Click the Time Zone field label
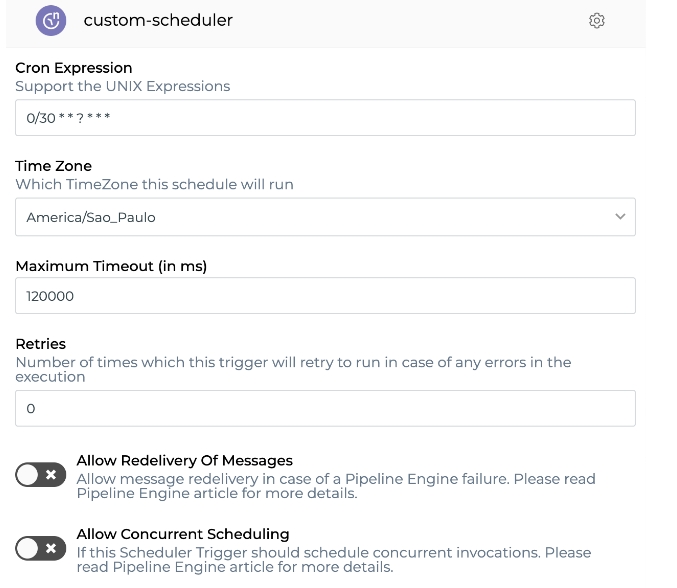 (54, 166)
